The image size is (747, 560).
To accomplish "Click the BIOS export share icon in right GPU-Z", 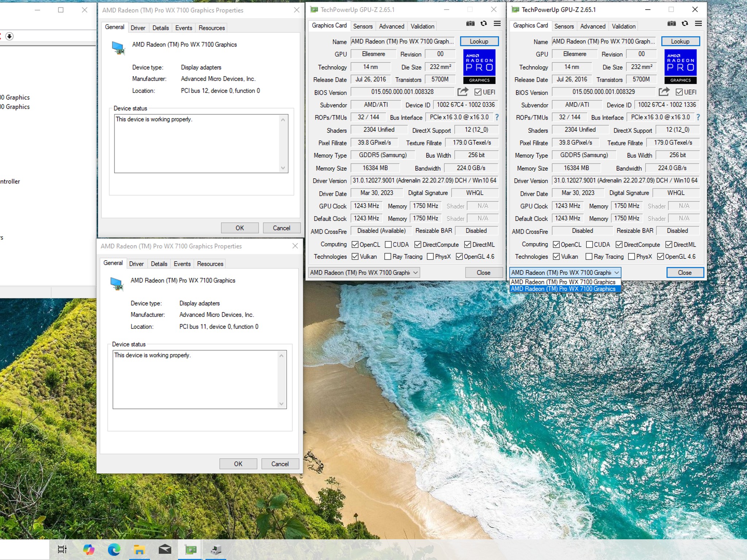I will [x=664, y=92].
